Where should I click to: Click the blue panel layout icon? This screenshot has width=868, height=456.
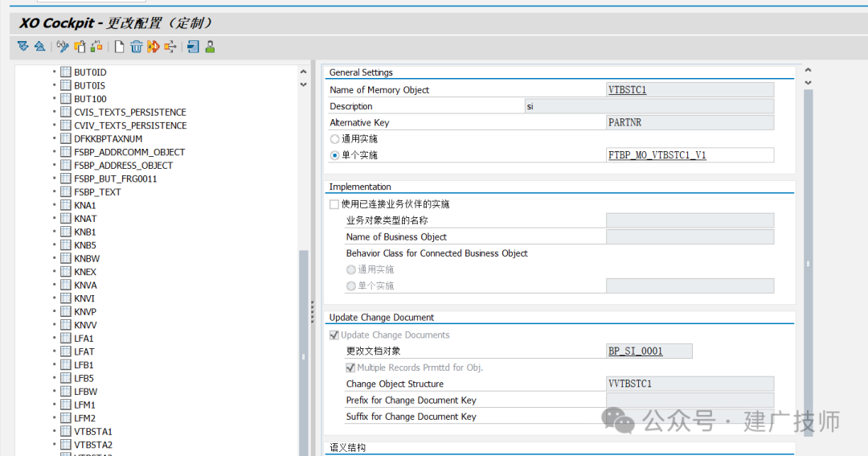pos(193,47)
